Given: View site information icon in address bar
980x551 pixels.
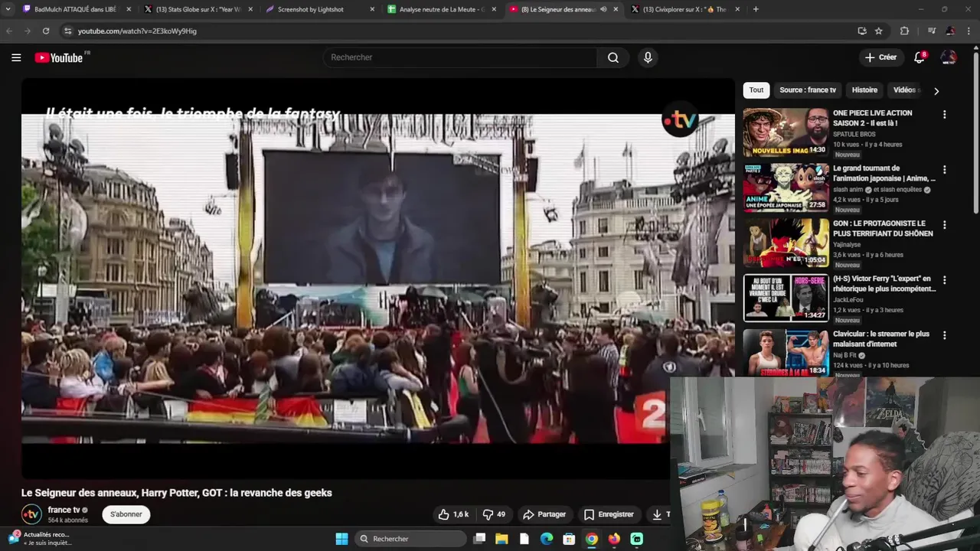Looking at the screenshot, I should tap(67, 31).
